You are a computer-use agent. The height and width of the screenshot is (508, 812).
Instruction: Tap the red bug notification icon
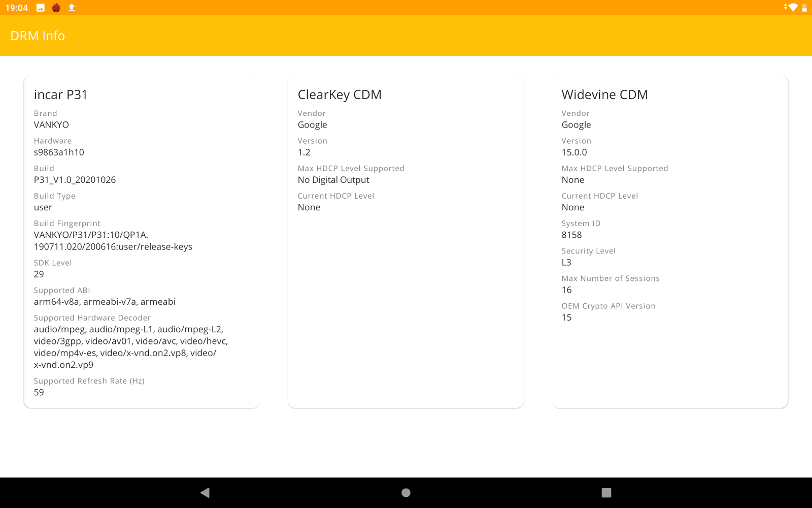[56, 8]
